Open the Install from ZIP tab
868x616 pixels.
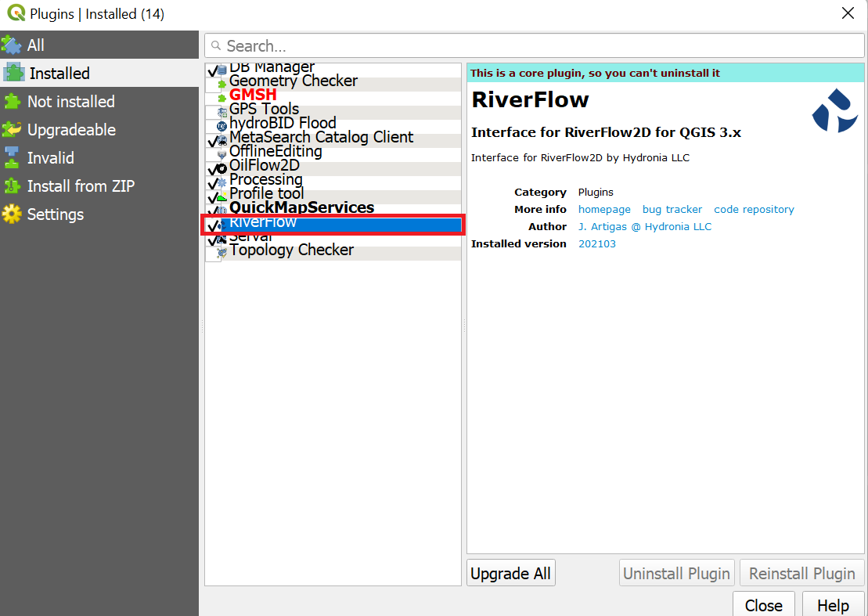[x=99, y=186]
